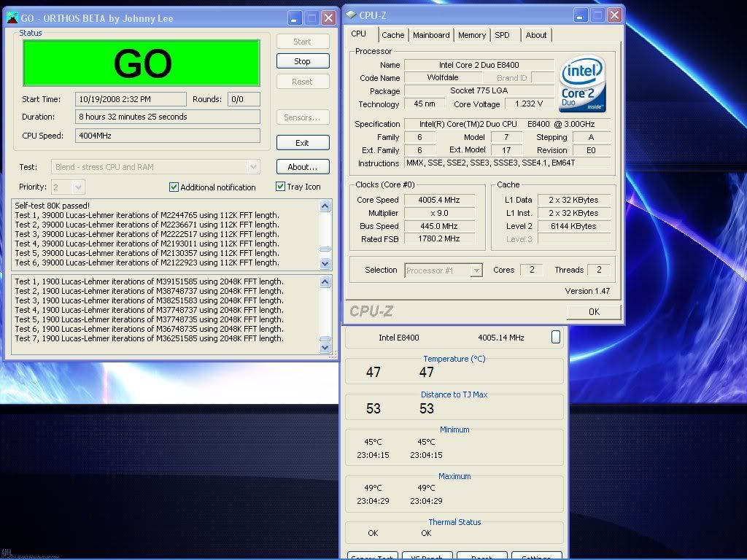Image resolution: width=747 pixels, height=560 pixels.
Task: Click the Sensors... button
Action: (x=303, y=117)
